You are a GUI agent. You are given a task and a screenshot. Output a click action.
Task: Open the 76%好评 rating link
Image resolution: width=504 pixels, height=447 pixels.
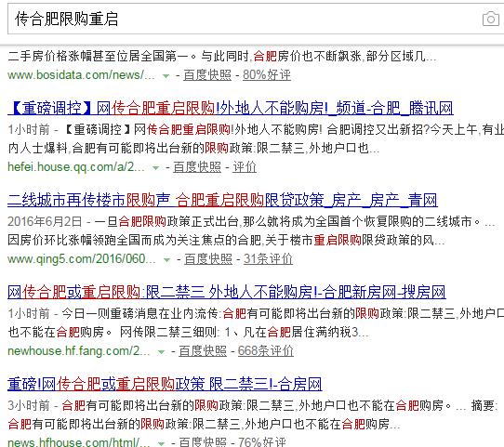click(261, 442)
